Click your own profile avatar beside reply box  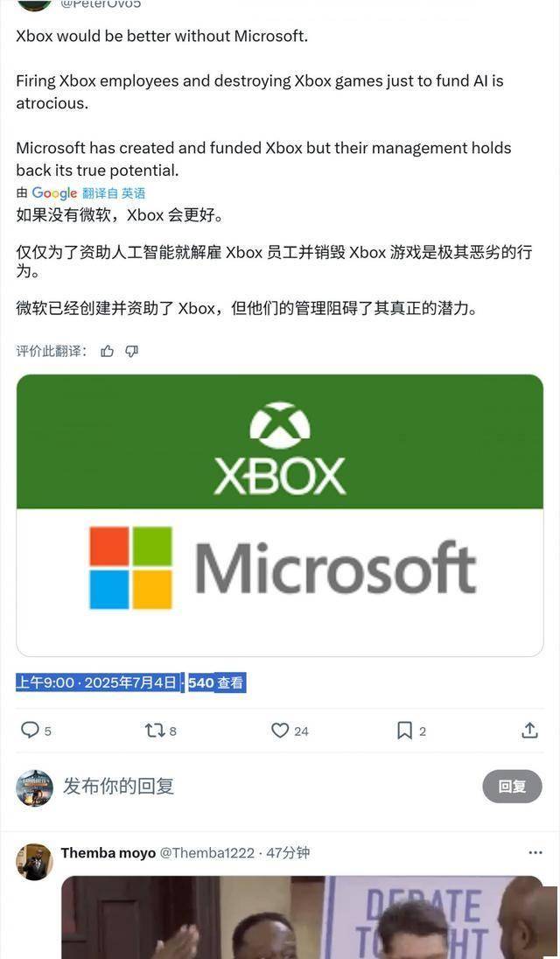pyautogui.click(x=34, y=788)
